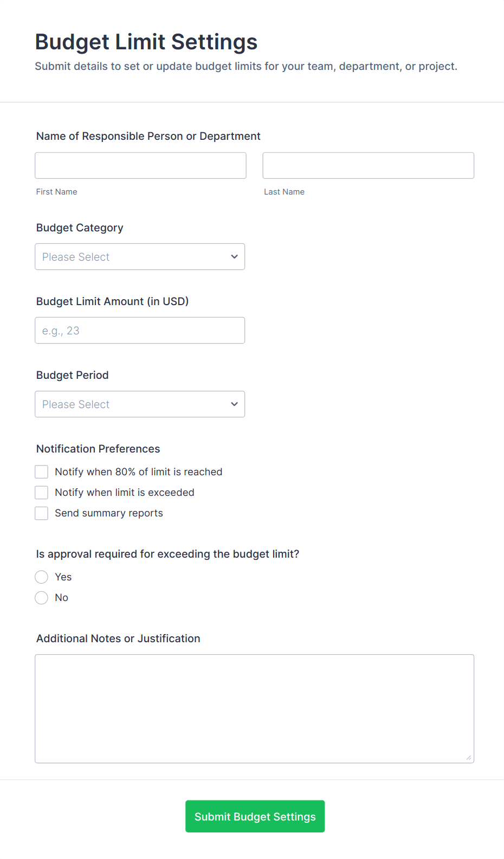
Task: Focus the Additional Notes or Justification textarea
Action: (254, 708)
